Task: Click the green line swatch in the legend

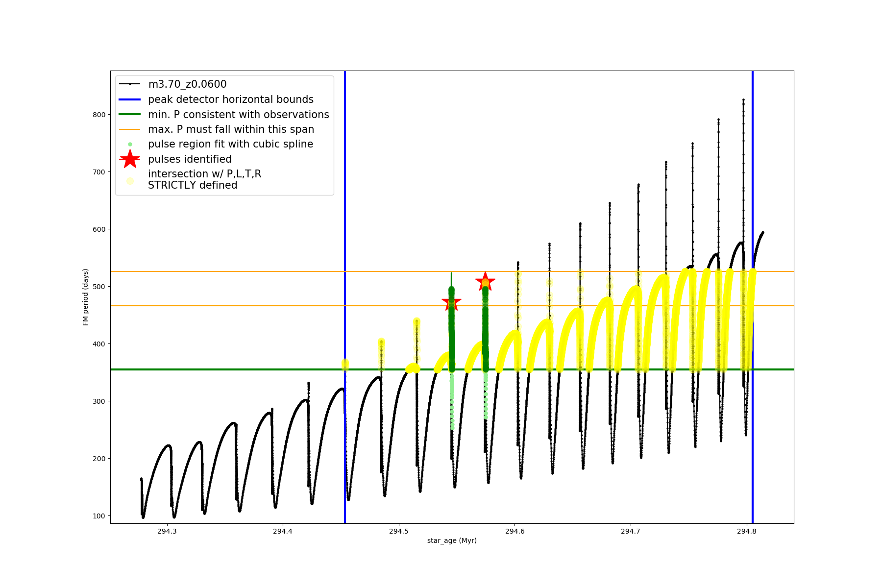Action: tap(130, 115)
